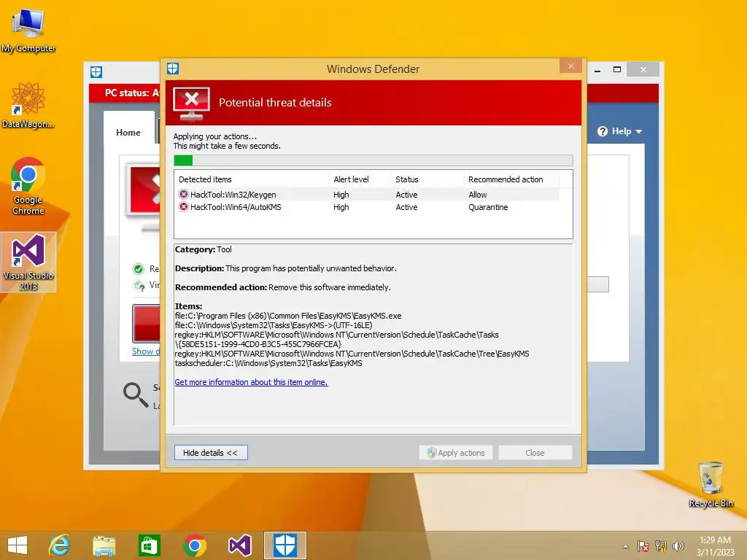Open the My Computer desktop icon
The image size is (747, 560).
coord(28,29)
